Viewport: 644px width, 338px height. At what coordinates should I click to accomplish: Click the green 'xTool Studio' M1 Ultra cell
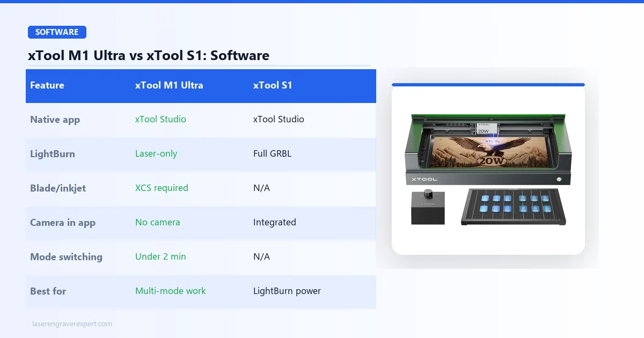pos(160,119)
